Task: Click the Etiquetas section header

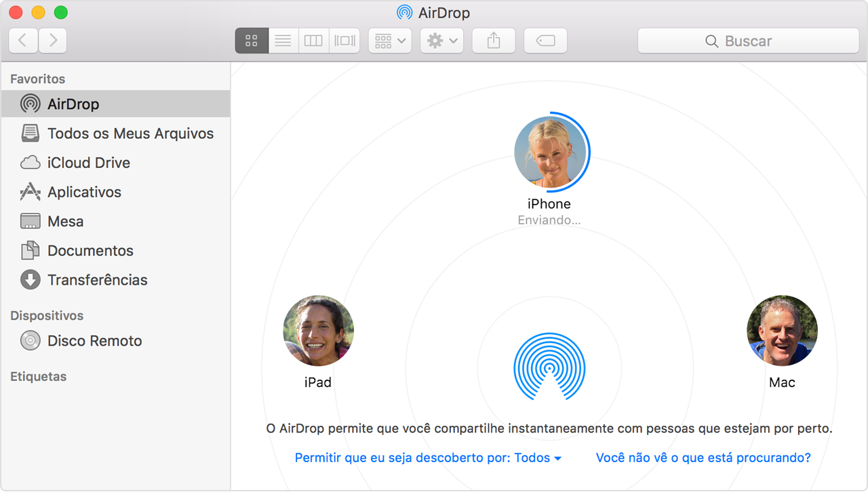Action: (38, 376)
